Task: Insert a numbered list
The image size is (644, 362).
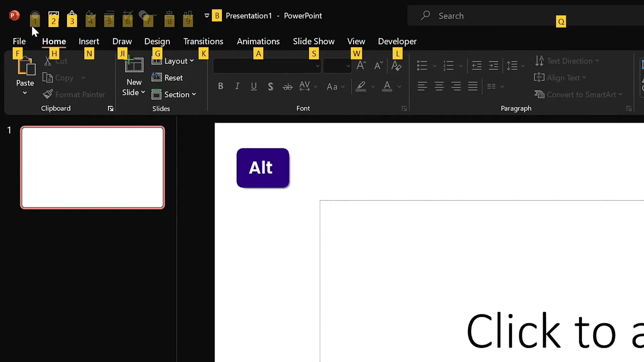Action: (x=448, y=65)
